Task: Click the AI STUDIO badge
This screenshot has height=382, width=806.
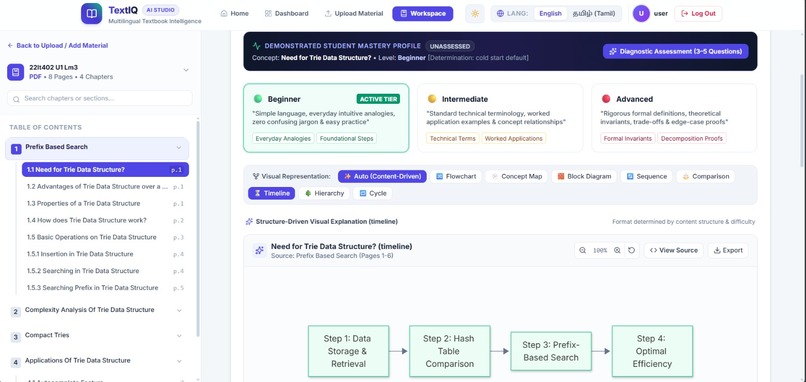Action: (x=160, y=10)
